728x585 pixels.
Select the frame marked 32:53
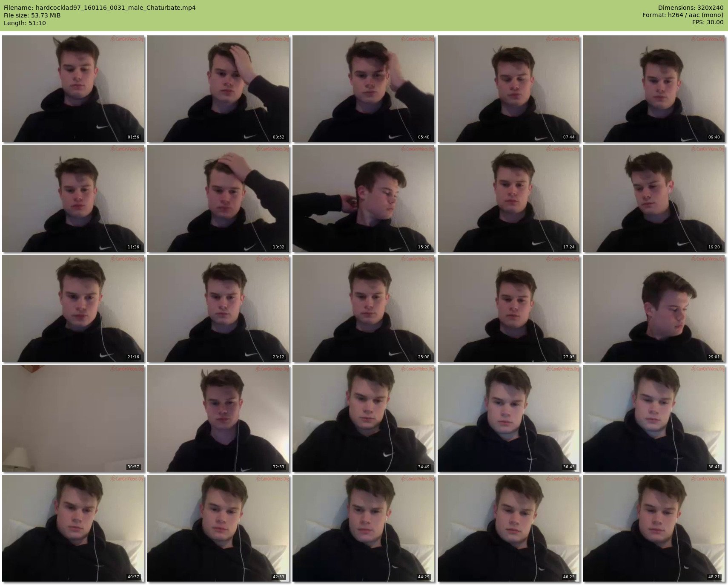point(218,418)
